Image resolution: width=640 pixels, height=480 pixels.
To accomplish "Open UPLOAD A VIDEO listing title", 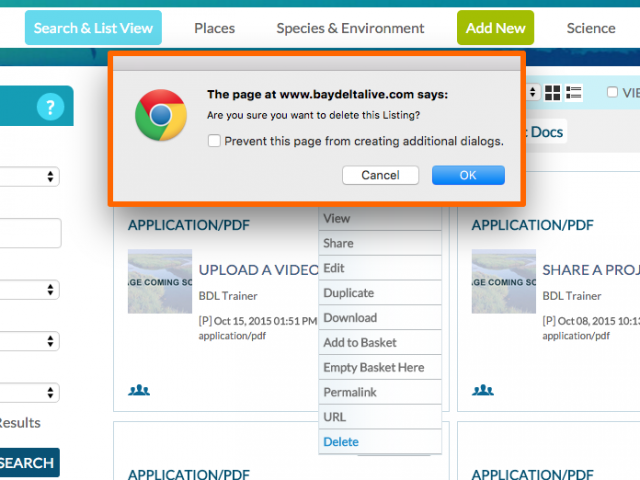I will coord(258,270).
